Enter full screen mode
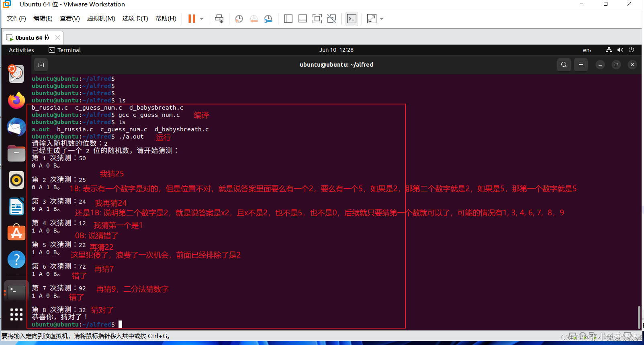 (x=317, y=19)
